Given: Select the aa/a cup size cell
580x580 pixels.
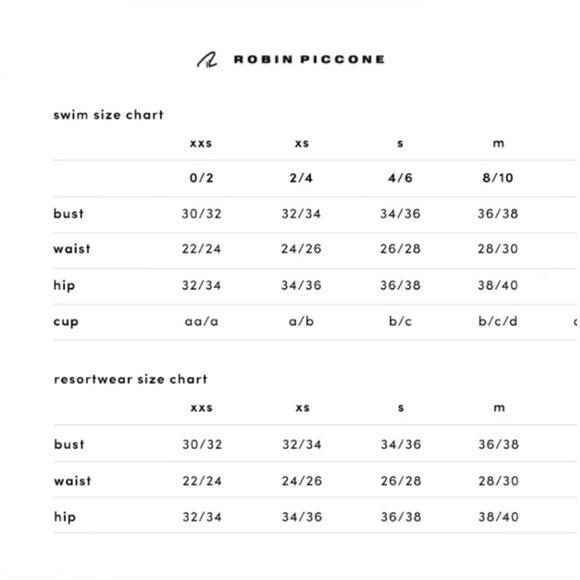Looking at the screenshot, I should [x=201, y=321].
